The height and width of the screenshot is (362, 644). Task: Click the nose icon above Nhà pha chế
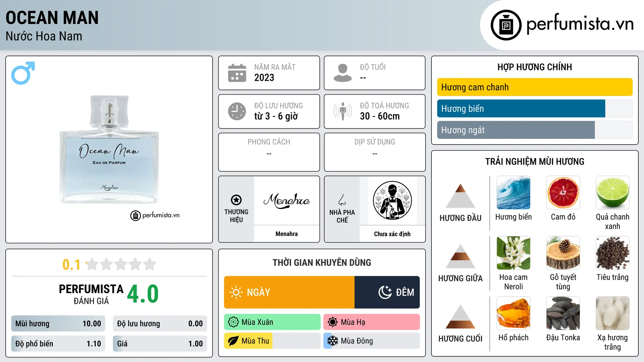[342, 200]
